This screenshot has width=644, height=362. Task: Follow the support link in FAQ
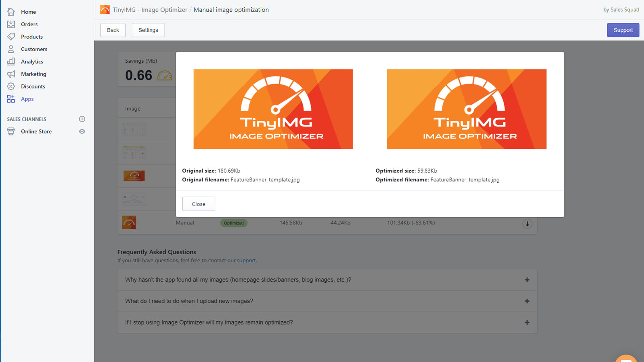coord(246,261)
